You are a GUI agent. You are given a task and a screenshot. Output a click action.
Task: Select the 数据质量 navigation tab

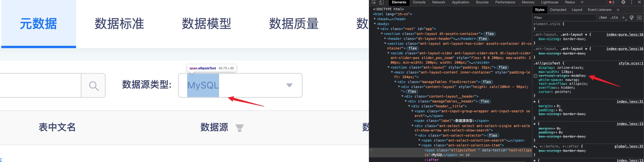294,24
